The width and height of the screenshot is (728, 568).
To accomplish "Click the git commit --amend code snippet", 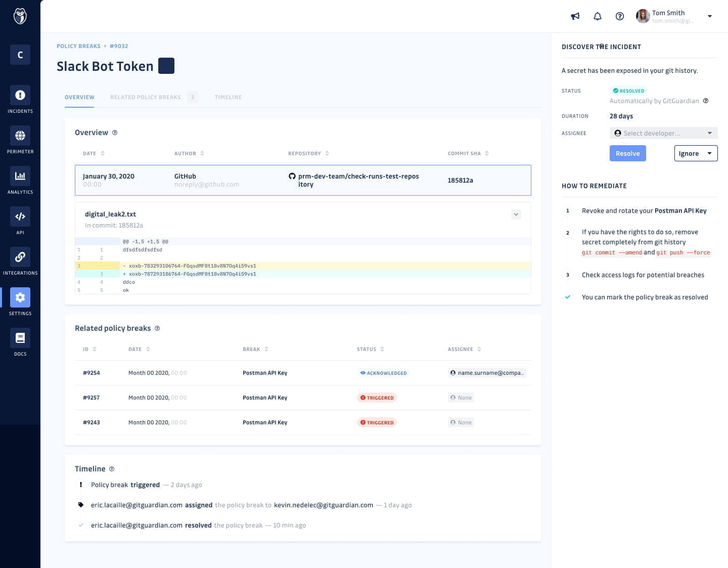I will click(x=612, y=252).
